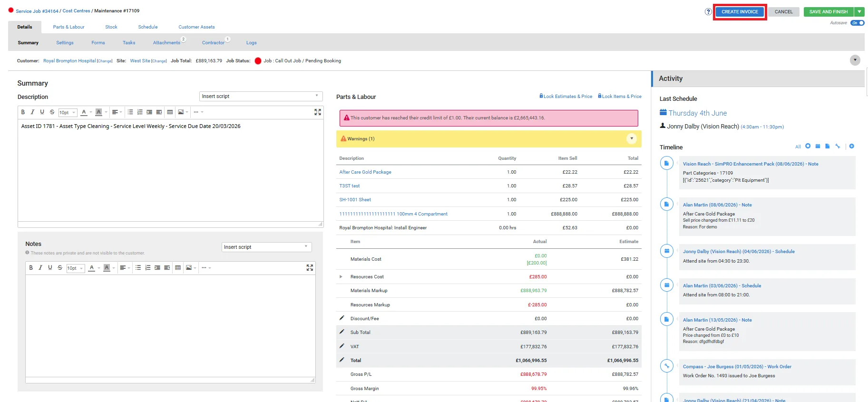This screenshot has height=402, width=868.
Task: Open SH-1001 Sheet item link
Action: pyautogui.click(x=355, y=200)
